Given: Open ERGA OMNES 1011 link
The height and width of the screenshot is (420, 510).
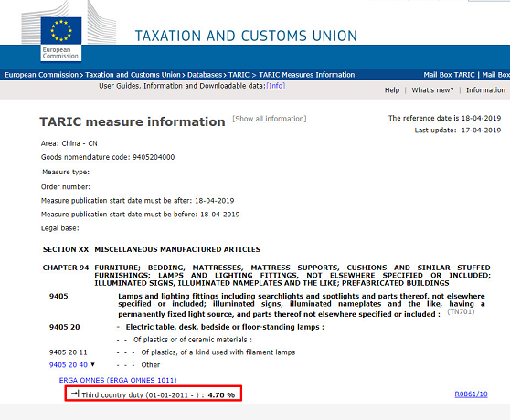Looking at the screenshot, I should (118, 380).
